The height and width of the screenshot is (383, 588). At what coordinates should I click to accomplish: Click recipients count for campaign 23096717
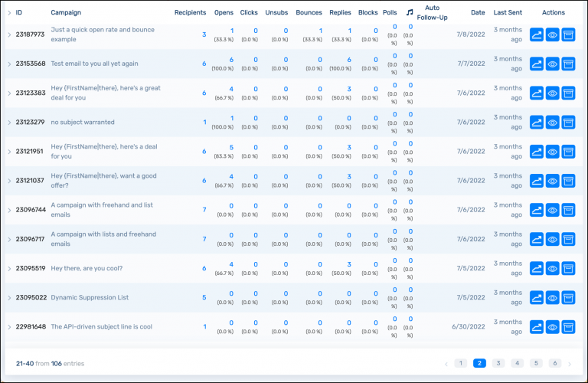204,239
